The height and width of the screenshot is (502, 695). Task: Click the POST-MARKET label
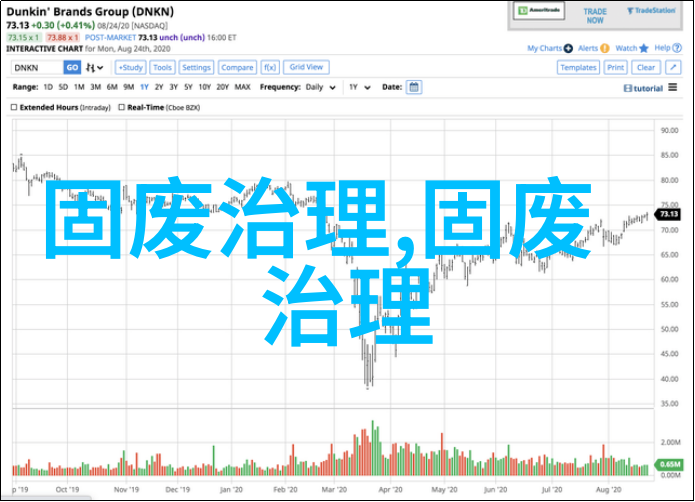(x=110, y=38)
